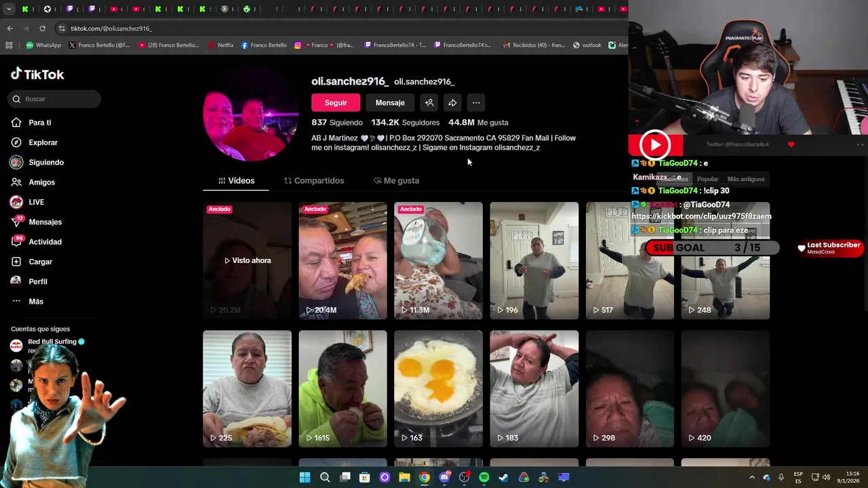Click the add-friend icon beside Mensaje
This screenshot has width=868, height=488.
click(429, 103)
